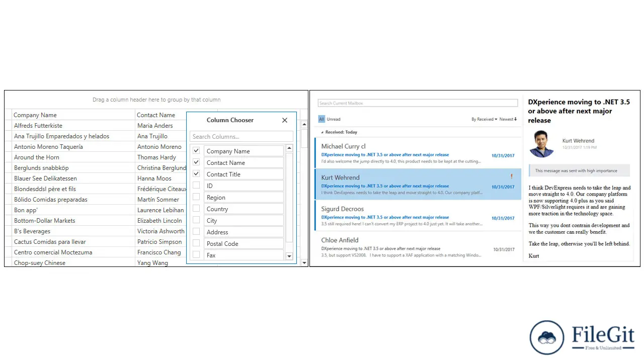
Task: Select the Cactus Comidas para llevar cell
Action: (x=73, y=241)
